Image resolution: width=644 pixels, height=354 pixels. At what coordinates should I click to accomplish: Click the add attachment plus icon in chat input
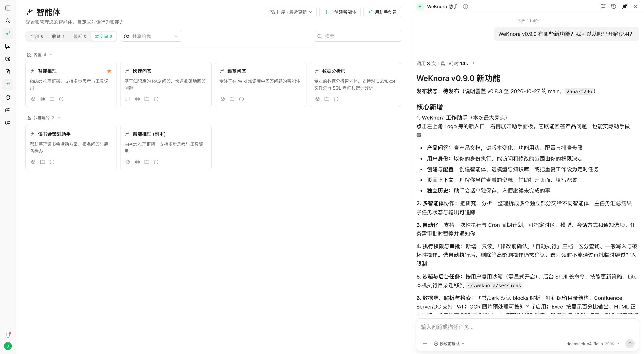pyautogui.click(x=425, y=344)
